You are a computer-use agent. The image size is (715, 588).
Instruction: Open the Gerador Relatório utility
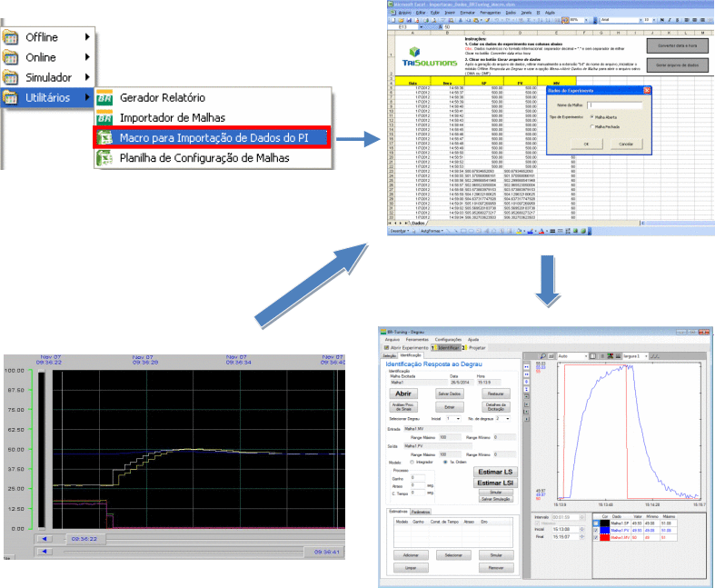coord(162,97)
